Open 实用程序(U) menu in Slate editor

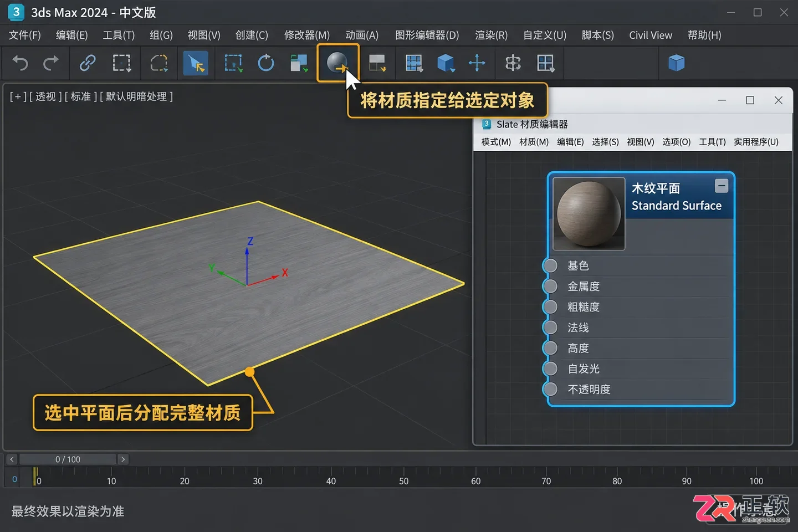click(x=756, y=142)
